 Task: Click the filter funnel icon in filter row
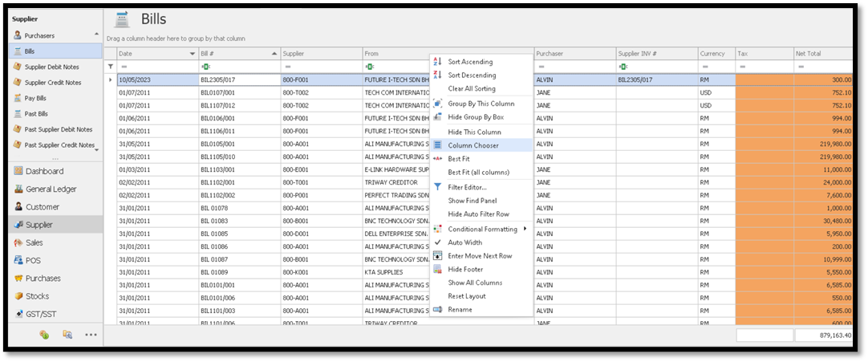click(110, 67)
